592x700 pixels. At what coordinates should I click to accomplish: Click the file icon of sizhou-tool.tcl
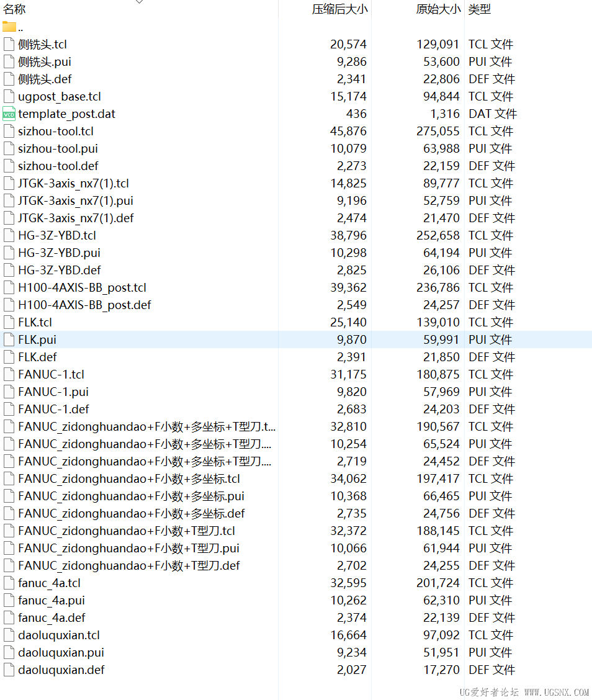tap(9, 132)
